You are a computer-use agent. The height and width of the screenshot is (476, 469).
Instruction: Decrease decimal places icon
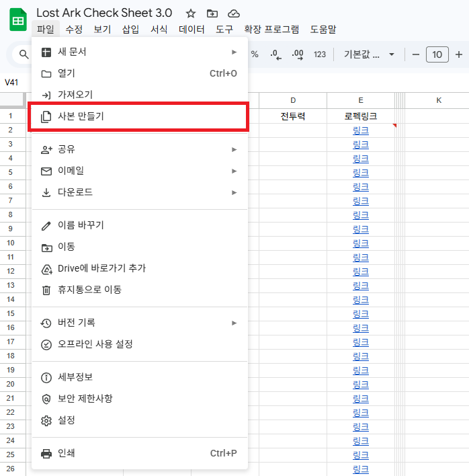[275, 54]
